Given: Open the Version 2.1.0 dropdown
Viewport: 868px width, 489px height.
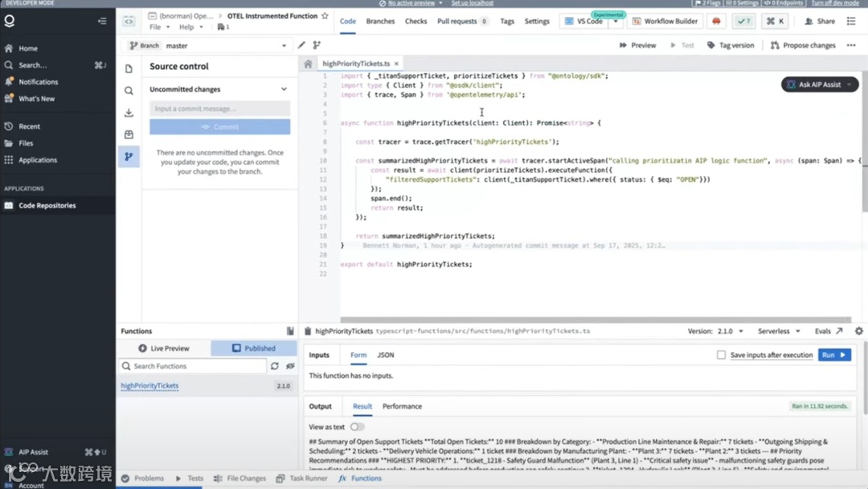Looking at the screenshot, I should click(x=716, y=331).
